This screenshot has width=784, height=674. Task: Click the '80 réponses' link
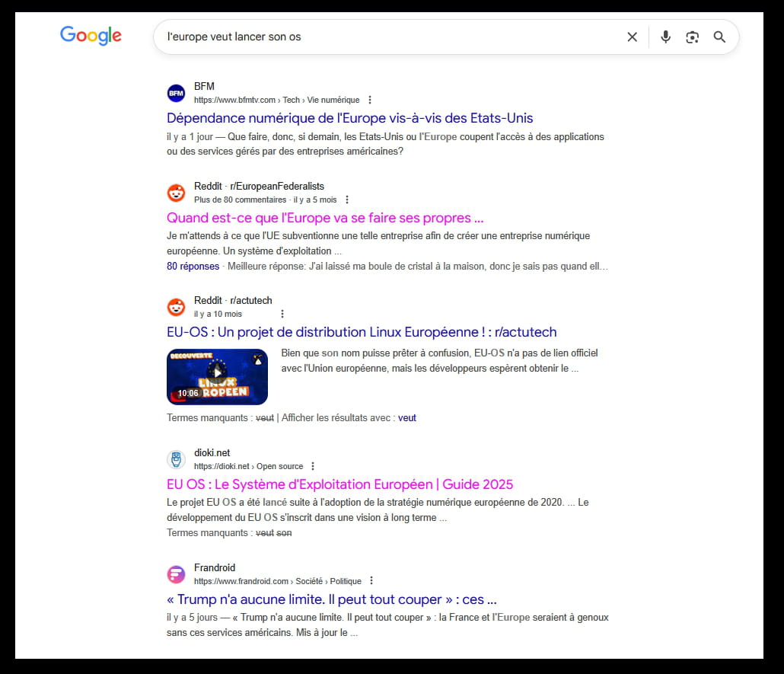click(193, 267)
